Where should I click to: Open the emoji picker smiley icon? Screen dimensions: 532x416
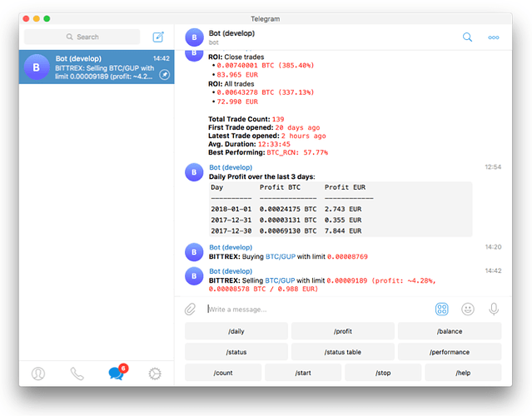pyautogui.click(x=468, y=309)
